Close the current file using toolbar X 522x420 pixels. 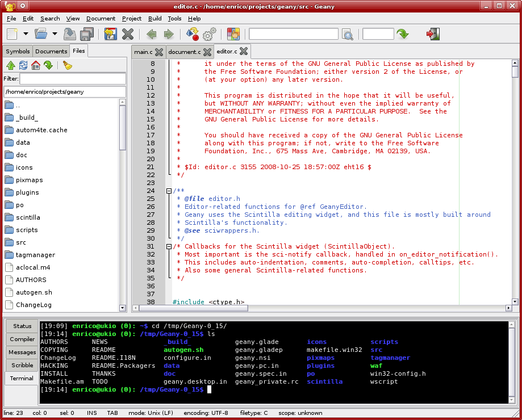(x=127, y=34)
